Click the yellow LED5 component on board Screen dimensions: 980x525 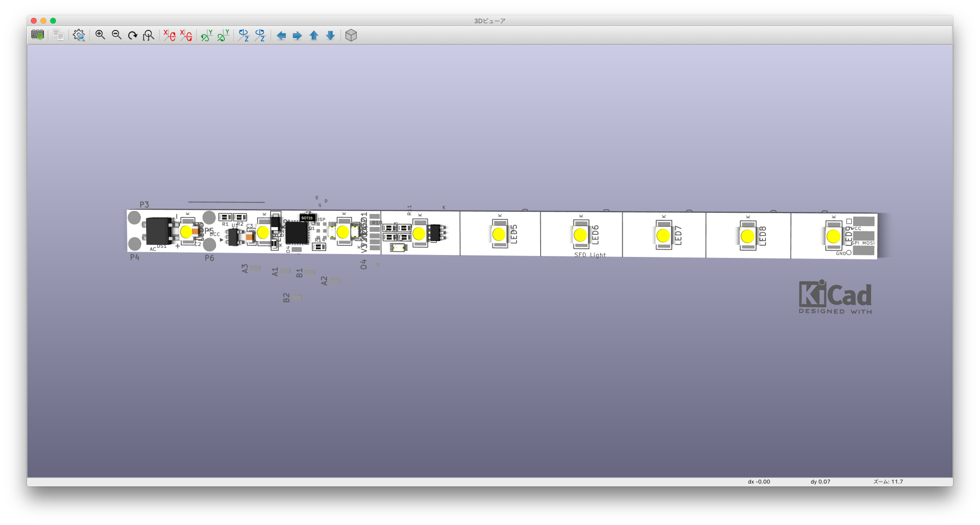(499, 234)
